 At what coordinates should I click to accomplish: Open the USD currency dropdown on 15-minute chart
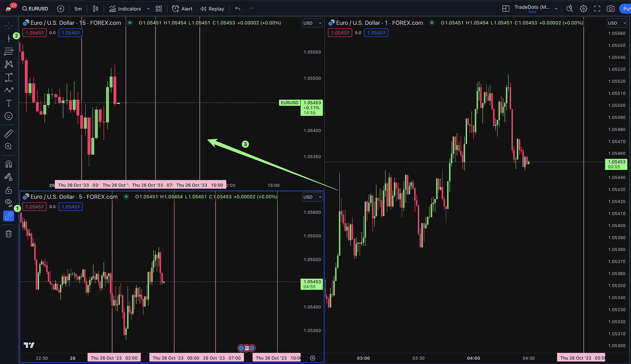[312, 23]
